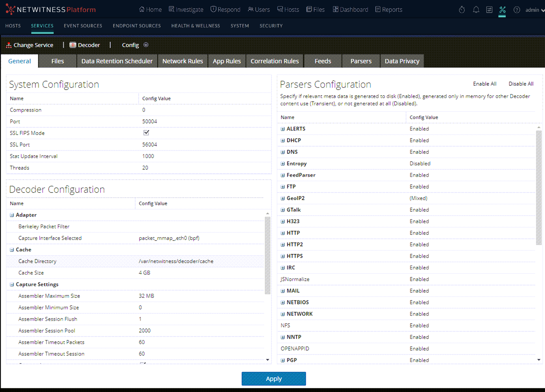Collapse the Adapter tree group
545x392 pixels.
[12, 215]
